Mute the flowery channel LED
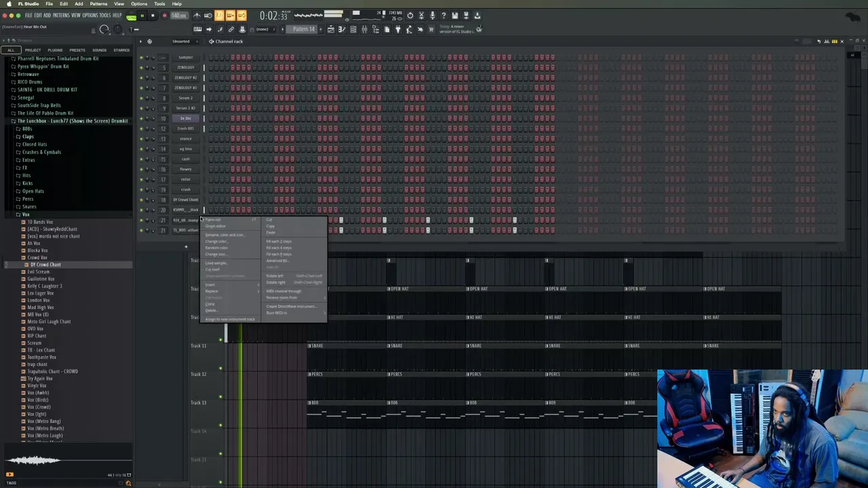 142,169
